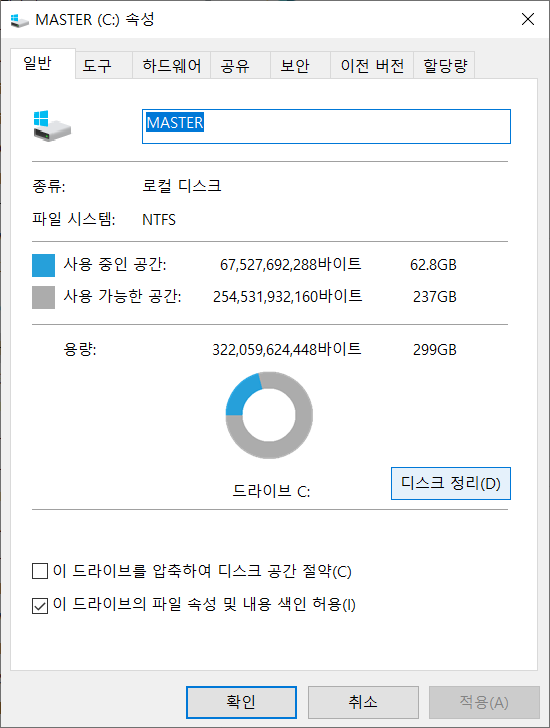The width and height of the screenshot is (550, 728).
Task: Click capacity value 322,059,624,448바이트
Action: pyautogui.click(x=287, y=349)
